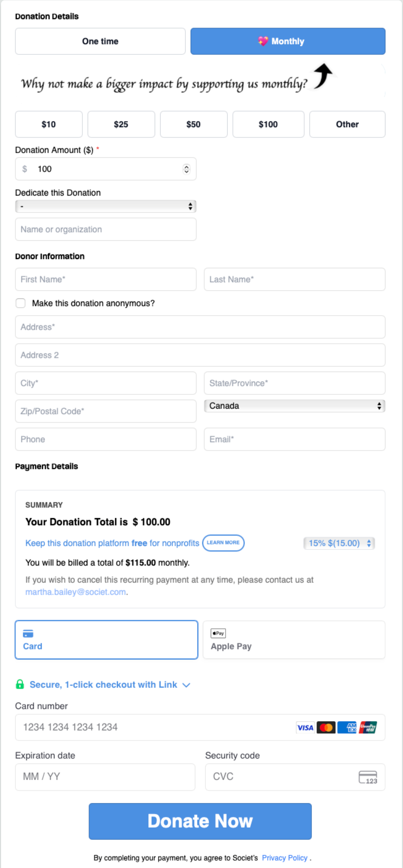This screenshot has width=403, height=868.
Task: Select the One time donation option
Action: tap(100, 41)
